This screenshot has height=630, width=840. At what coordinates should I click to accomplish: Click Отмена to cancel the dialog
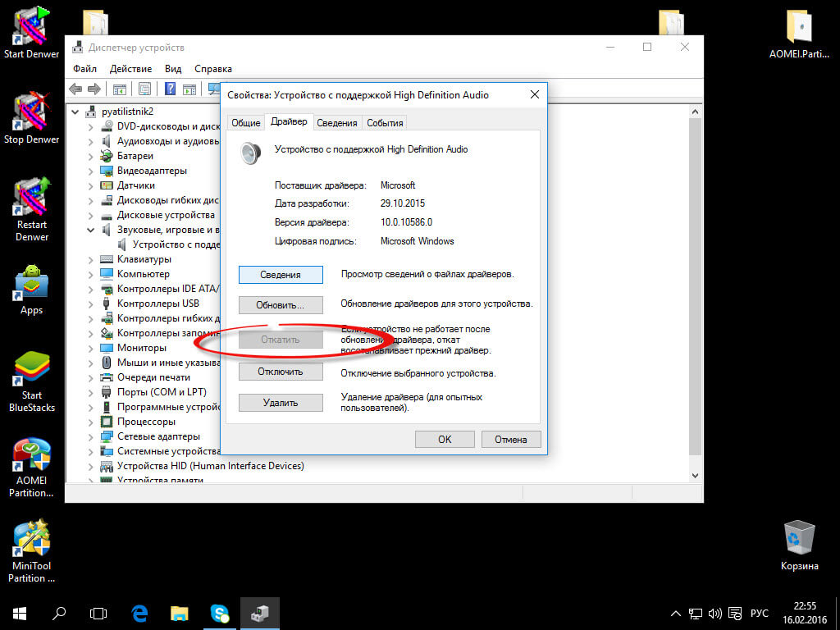coord(510,440)
